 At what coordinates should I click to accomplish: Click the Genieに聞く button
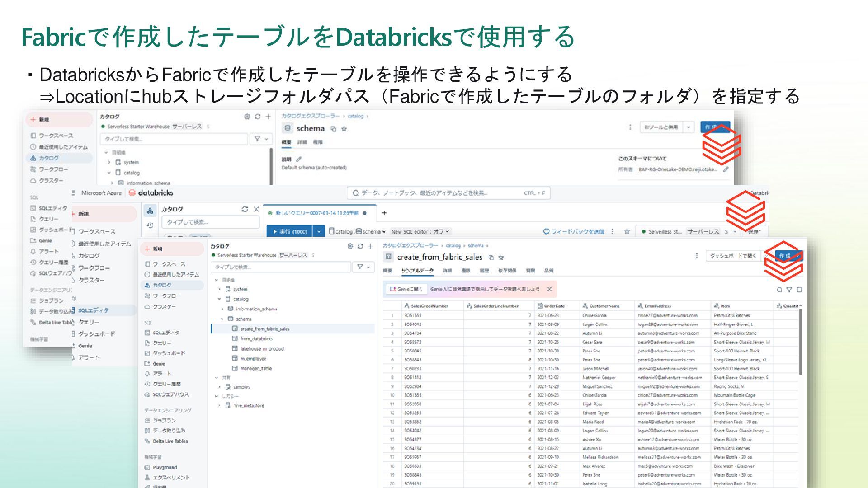tap(406, 289)
